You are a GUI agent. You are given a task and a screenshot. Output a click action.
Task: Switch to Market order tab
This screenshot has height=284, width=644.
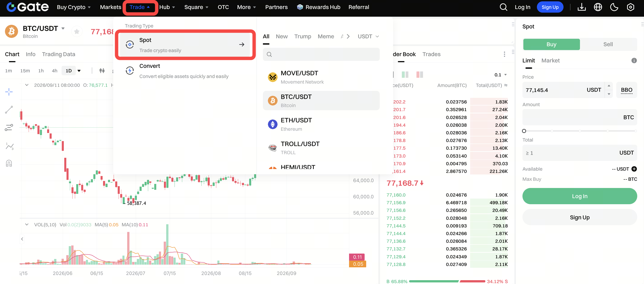pyautogui.click(x=550, y=60)
